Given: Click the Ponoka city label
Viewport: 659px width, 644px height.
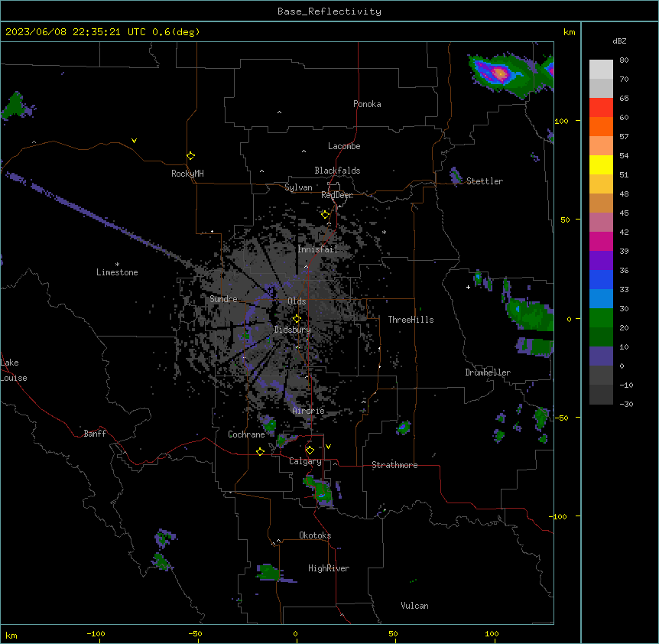Looking at the screenshot, I should [367, 104].
